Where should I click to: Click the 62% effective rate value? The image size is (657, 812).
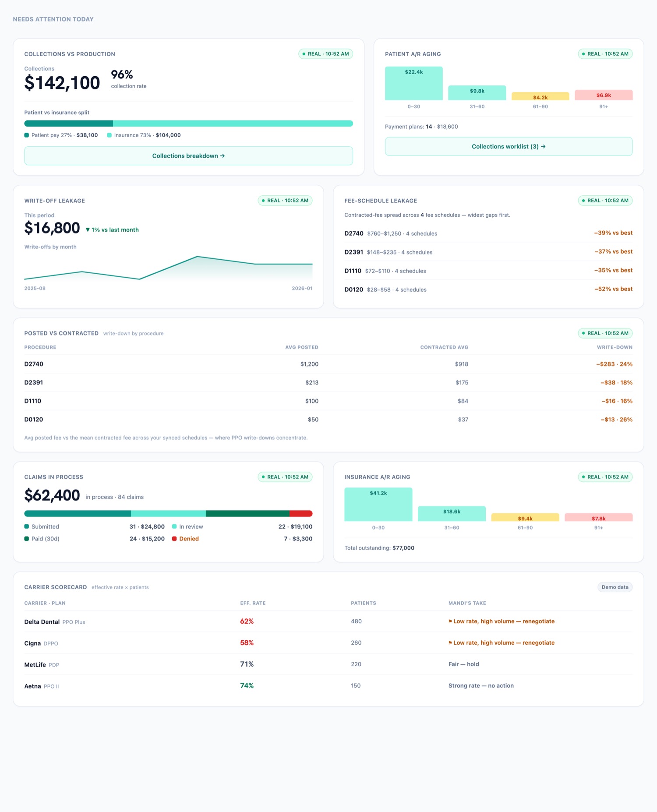pos(247,621)
